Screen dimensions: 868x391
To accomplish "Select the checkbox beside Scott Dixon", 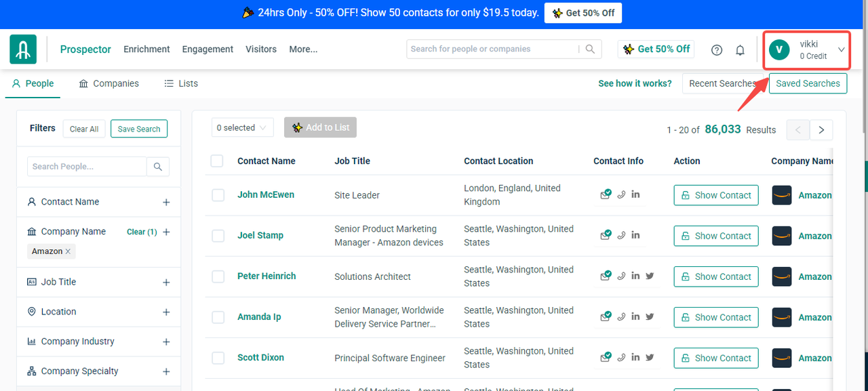I will tap(218, 358).
